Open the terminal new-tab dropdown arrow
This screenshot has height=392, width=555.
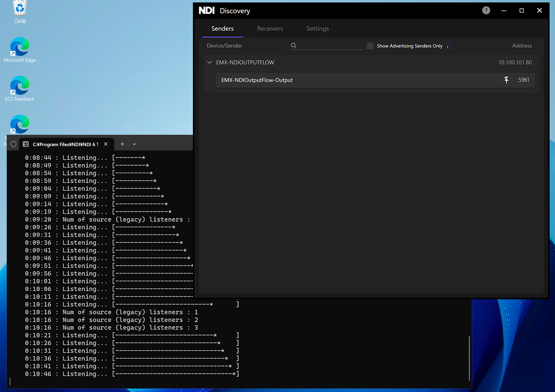pos(134,144)
